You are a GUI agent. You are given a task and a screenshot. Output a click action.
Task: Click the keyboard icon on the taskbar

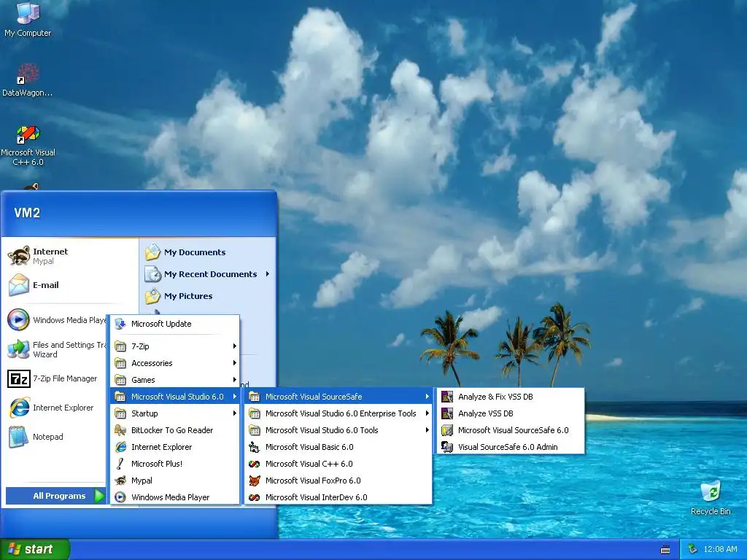pyautogui.click(x=665, y=550)
